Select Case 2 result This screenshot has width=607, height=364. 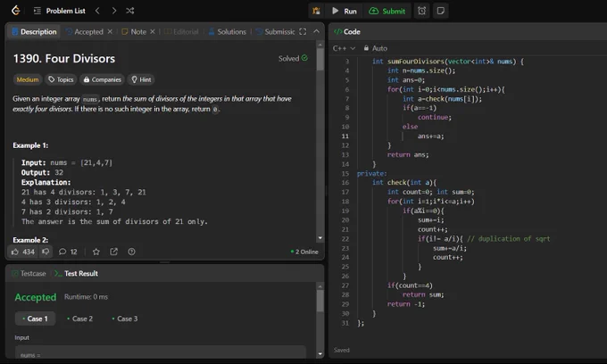(x=79, y=318)
